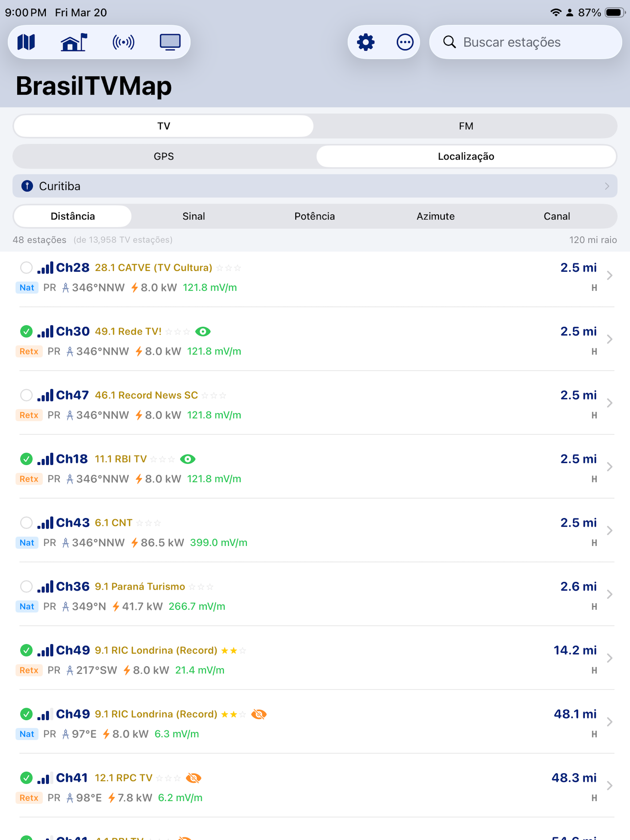Tap the Retx badge on Ch47 row
Screen dimensions: 630x840
click(x=29, y=415)
